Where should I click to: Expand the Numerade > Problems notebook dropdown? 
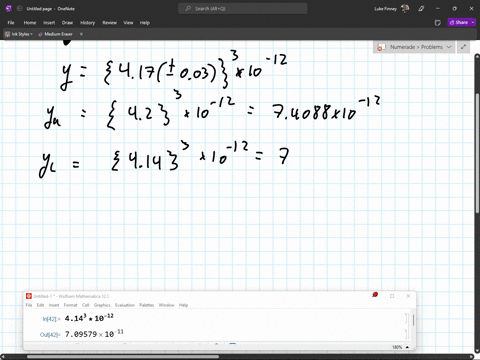(x=449, y=47)
